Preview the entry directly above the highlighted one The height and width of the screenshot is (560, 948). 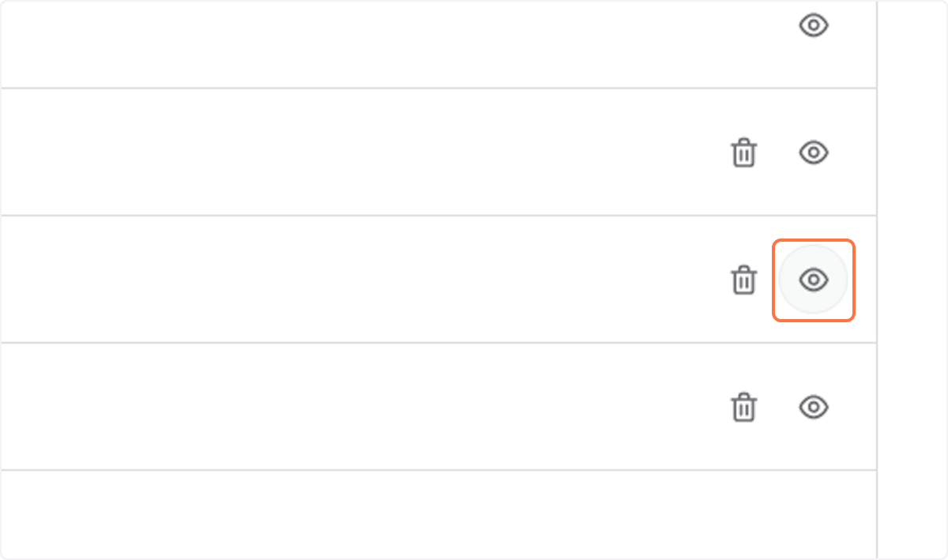coord(813,152)
